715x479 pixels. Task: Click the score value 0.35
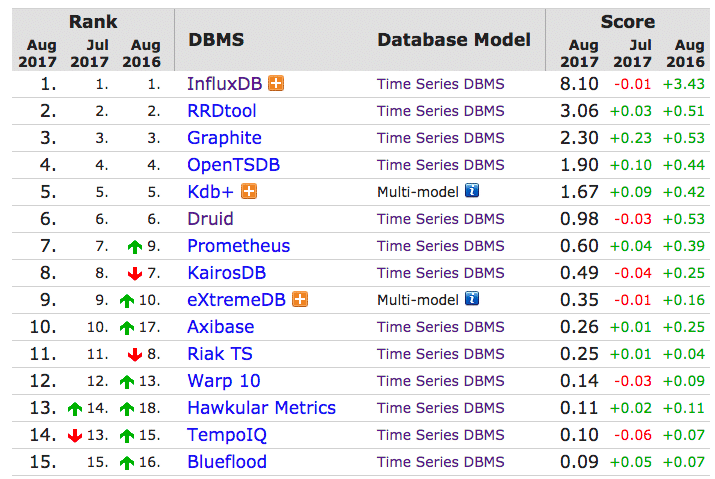click(x=579, y=300)
